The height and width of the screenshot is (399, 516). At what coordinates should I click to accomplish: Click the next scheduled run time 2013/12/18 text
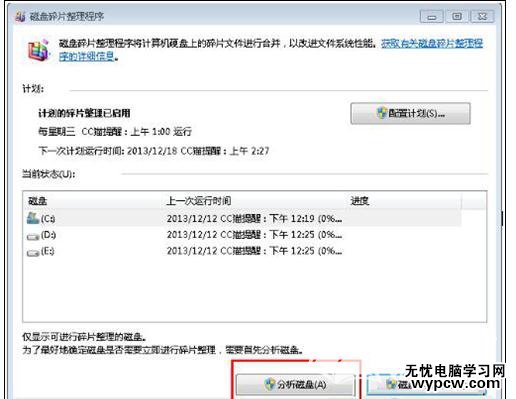pos(154,151)
